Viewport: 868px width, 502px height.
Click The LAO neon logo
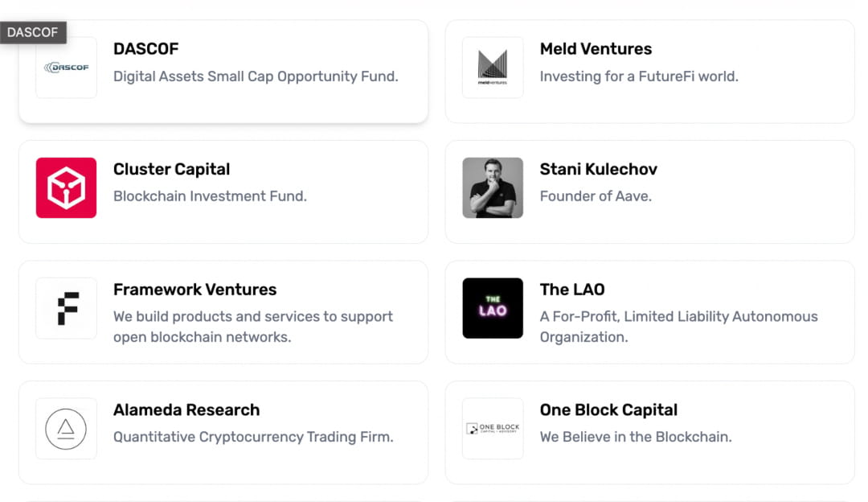click(x=492, y=308)
